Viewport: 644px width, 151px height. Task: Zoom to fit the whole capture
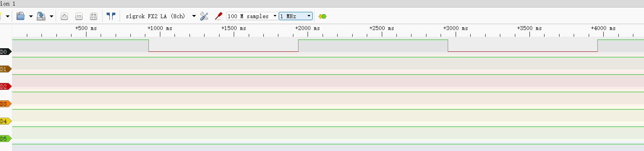point(94,16)
